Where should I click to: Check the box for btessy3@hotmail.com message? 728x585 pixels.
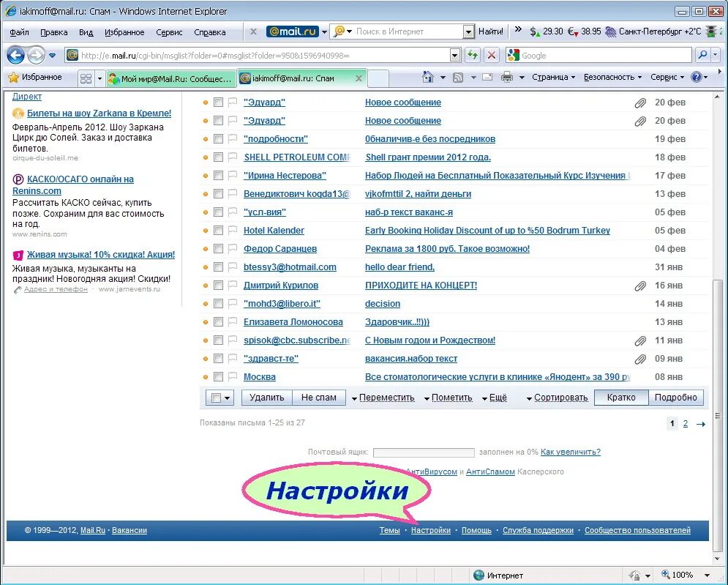[x=218, y=267]
